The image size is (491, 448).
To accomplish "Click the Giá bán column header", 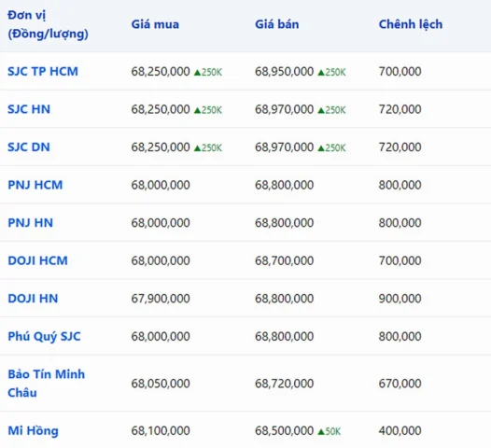I will (277, 24).
